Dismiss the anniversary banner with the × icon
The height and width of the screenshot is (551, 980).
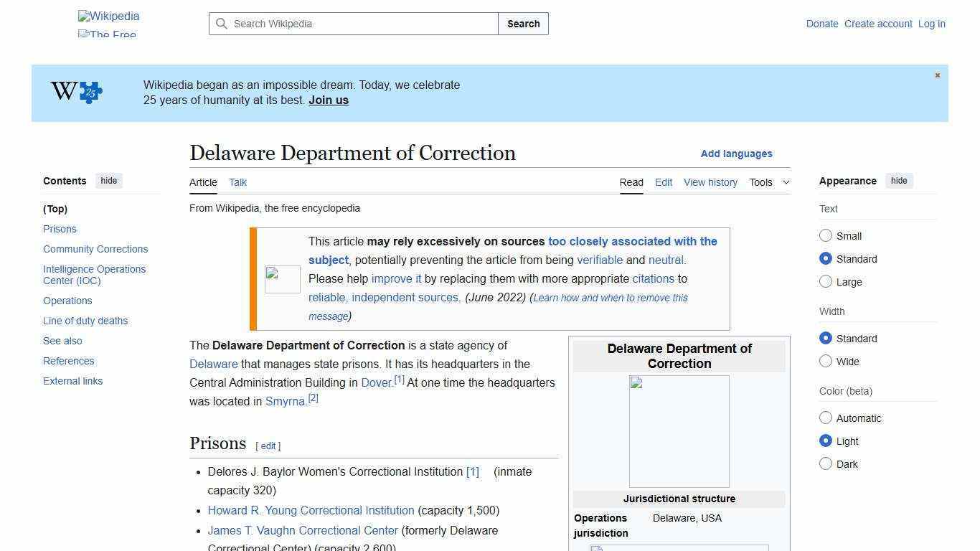(937, 75)
